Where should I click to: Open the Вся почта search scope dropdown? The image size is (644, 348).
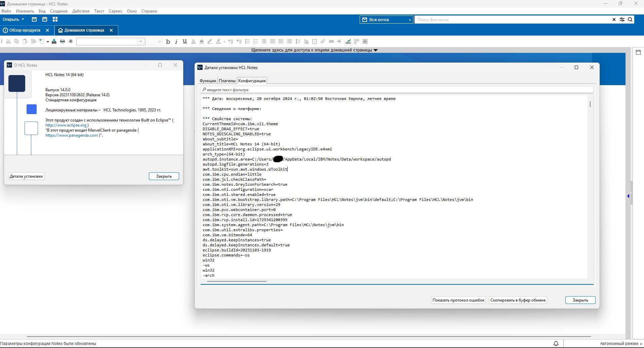pos(386,20)
